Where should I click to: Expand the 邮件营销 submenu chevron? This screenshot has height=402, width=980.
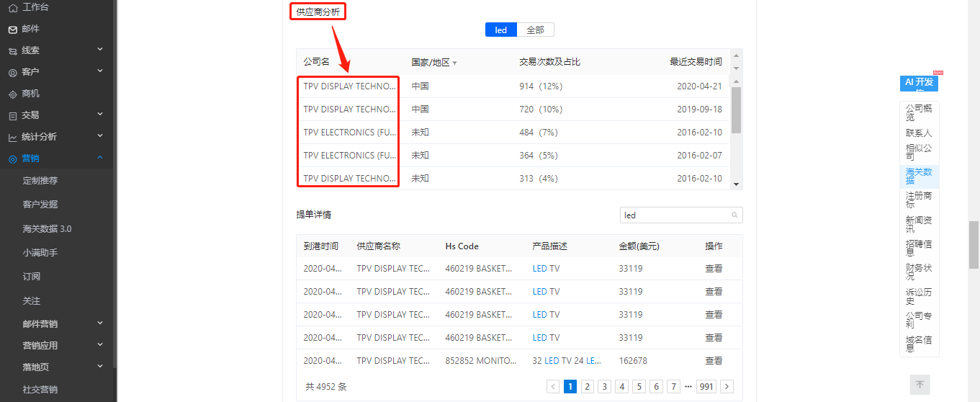click(x=100, y=323)
